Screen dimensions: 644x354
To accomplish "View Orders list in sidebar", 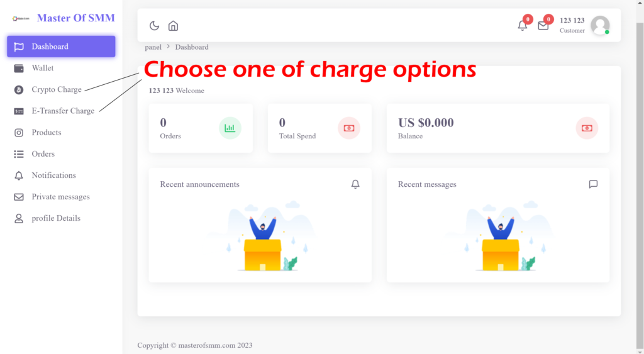I will (43, 154).
